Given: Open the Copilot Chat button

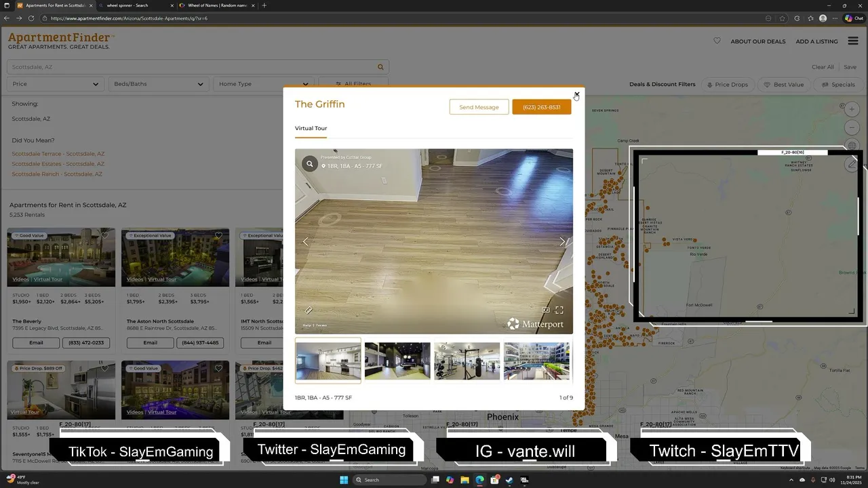Looking at the screenshot, I should click(x=854, y=18).
